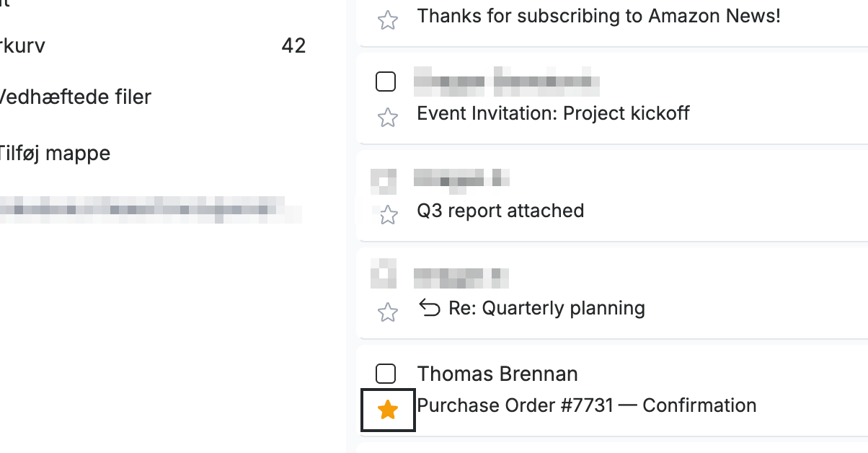Star the Event Invitation: Project kickoff email

(x=388, y=117)
